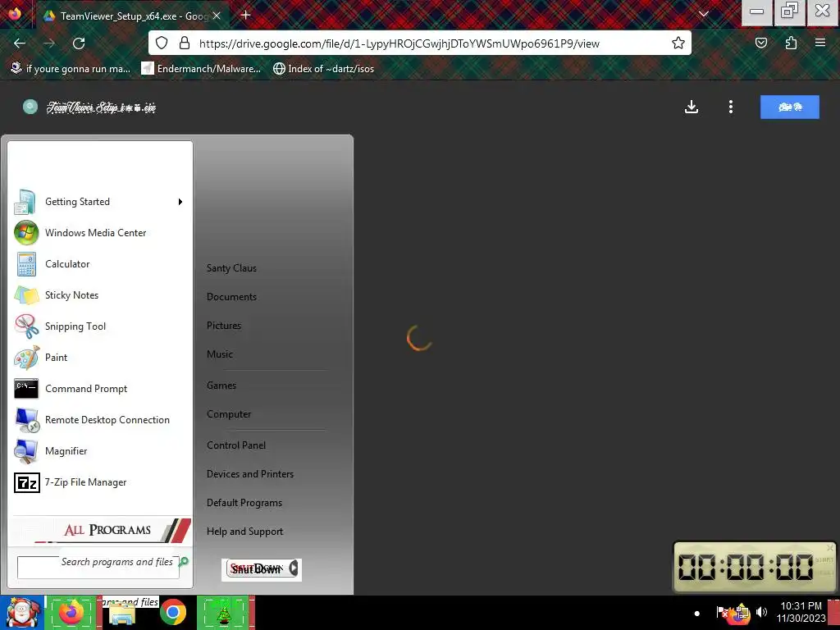The height and width of the screenshot is (630, 840).
Task: Download the file from Google Drive
Action: [x=692, y=107]
